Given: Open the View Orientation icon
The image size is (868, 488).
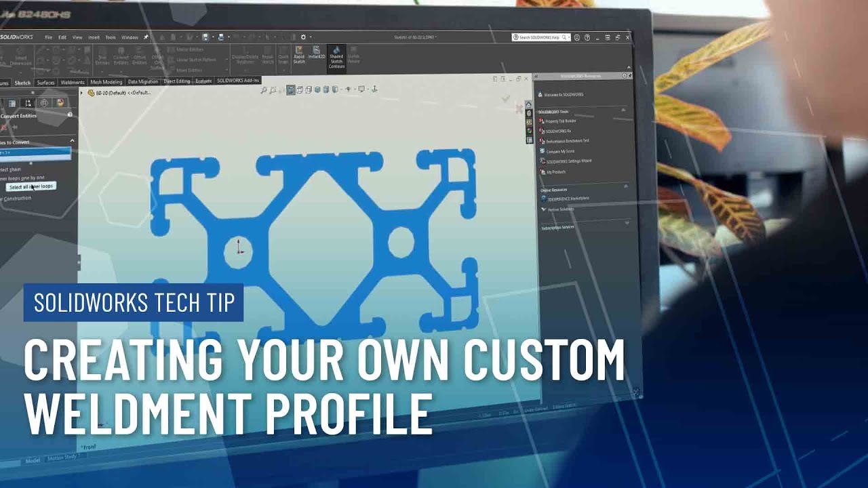Looking at the screenshot, I should tap(299, 89).
